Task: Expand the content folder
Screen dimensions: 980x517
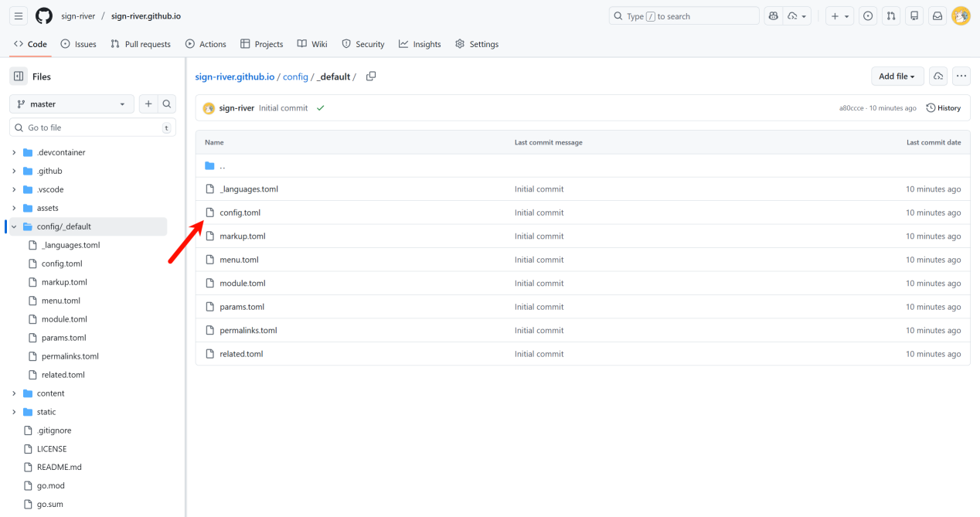Action: 14,393
